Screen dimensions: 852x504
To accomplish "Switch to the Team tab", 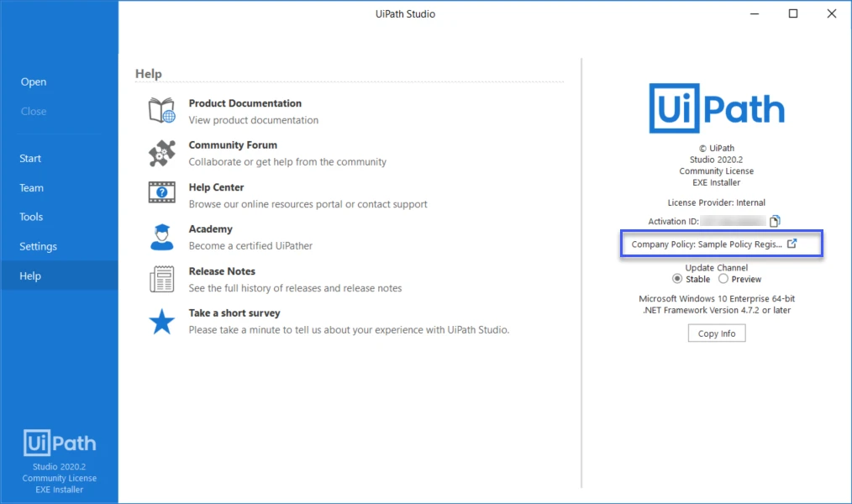I will click(x=32, y=187).
